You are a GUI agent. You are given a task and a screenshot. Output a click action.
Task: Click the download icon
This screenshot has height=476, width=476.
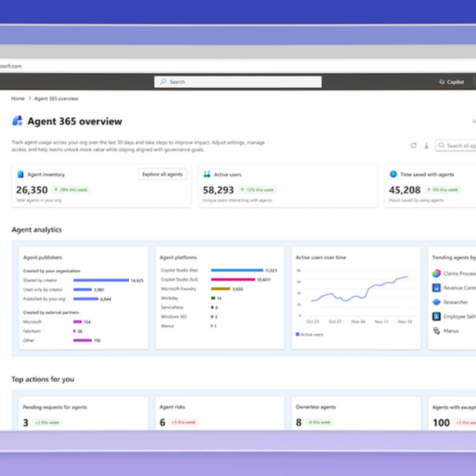426,146
